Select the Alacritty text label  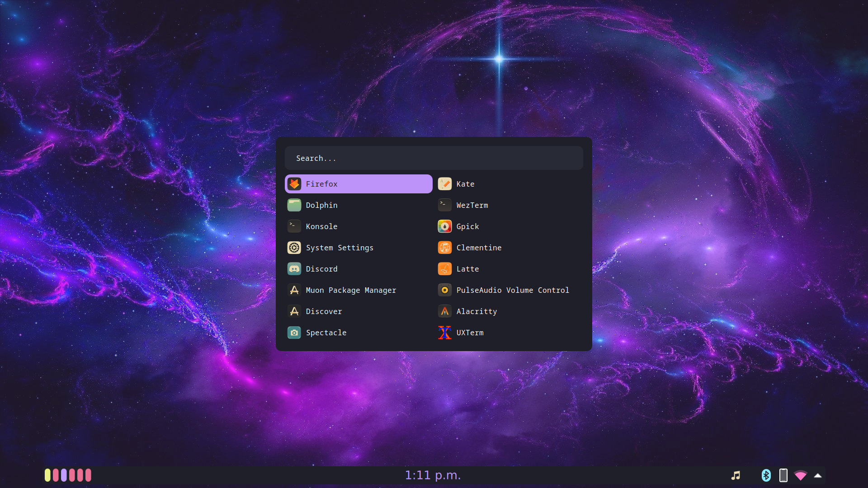click(x=476, y=311)
